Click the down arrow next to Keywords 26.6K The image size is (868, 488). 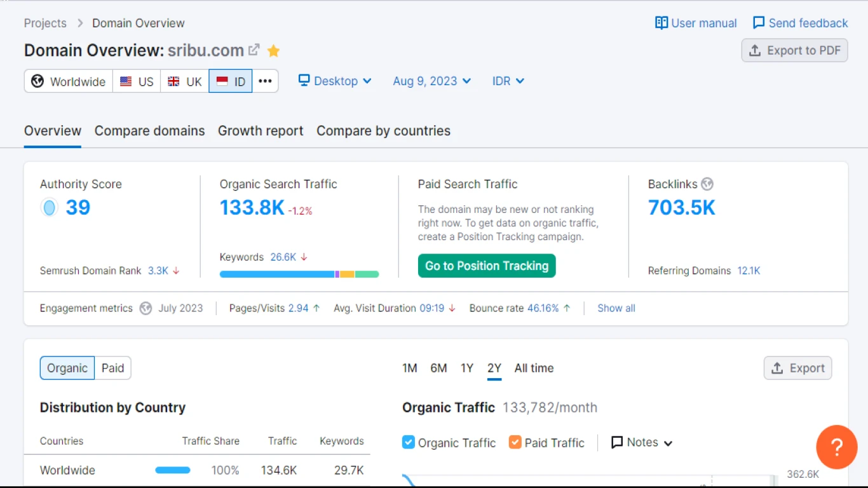(x=304, y=257)
